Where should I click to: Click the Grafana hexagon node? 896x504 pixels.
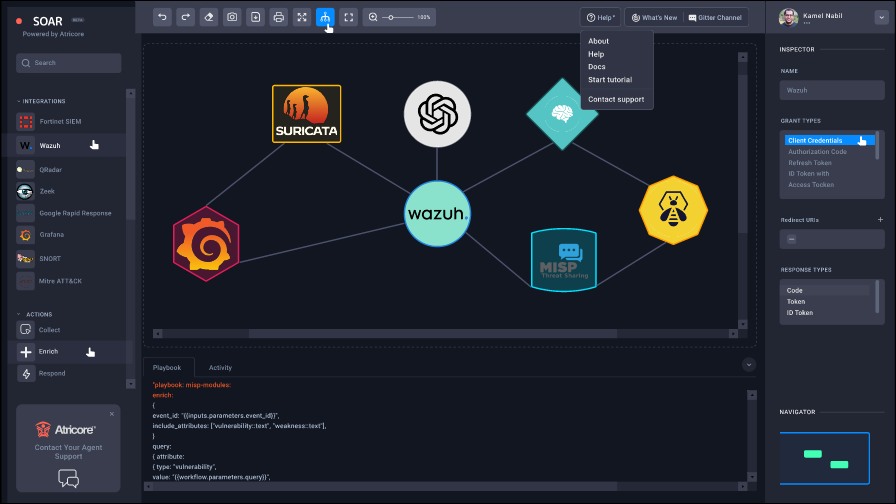tap(206, 244)
